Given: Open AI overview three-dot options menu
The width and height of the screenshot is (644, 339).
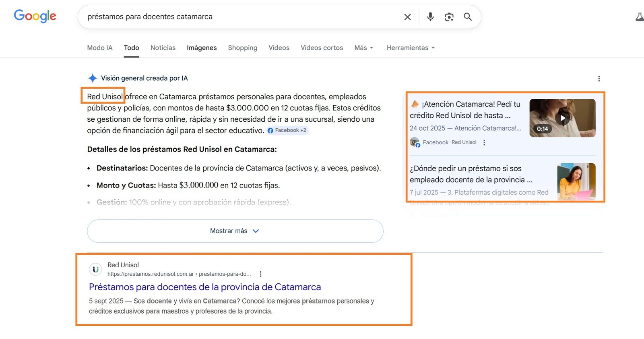Looking at the screenshot, I should (599, 79).
